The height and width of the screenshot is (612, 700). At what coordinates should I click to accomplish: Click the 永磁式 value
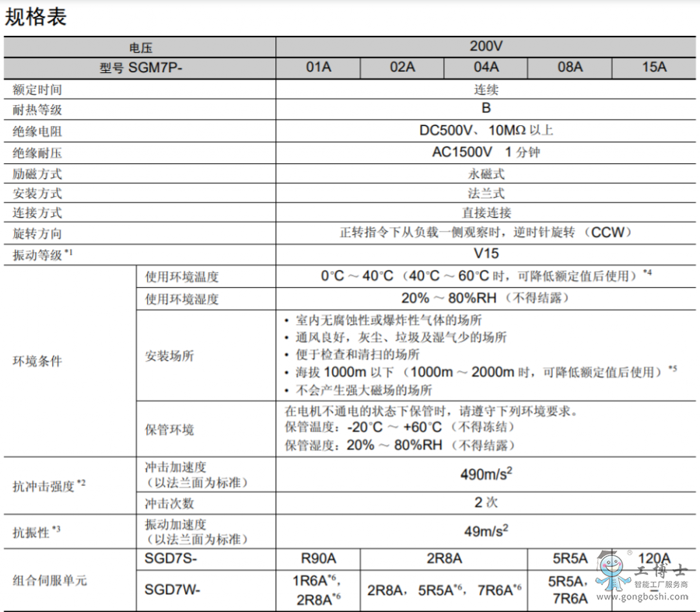(486, 173)
